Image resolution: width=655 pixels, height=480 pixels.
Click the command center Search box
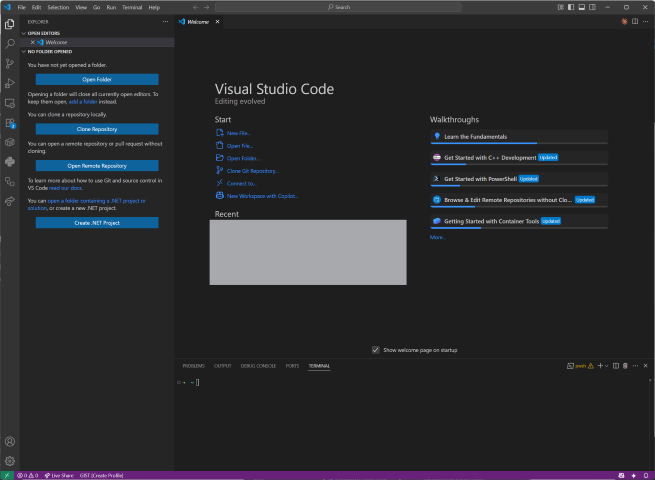342,7
